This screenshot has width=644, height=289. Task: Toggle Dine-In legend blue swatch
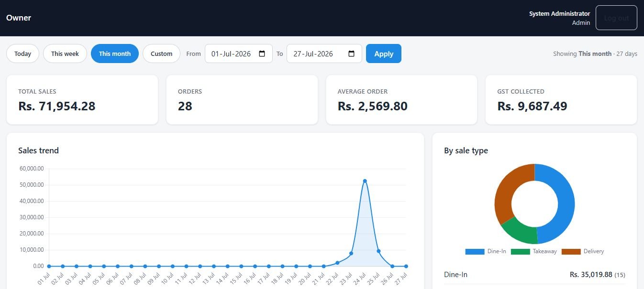click(475, 251)
